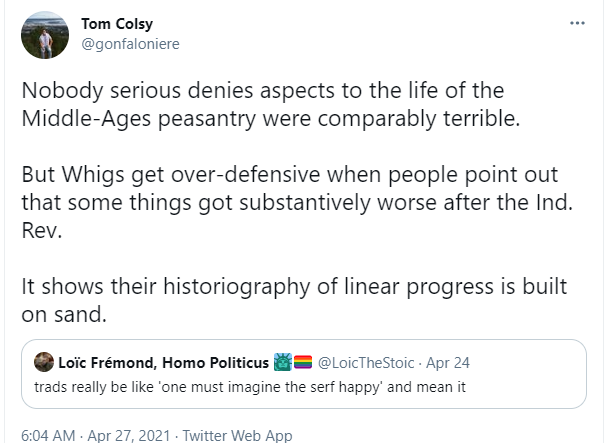The image size is (607, 443).
Task: Click Tom Colsy's profile avatar
Action: coord(45,35)
